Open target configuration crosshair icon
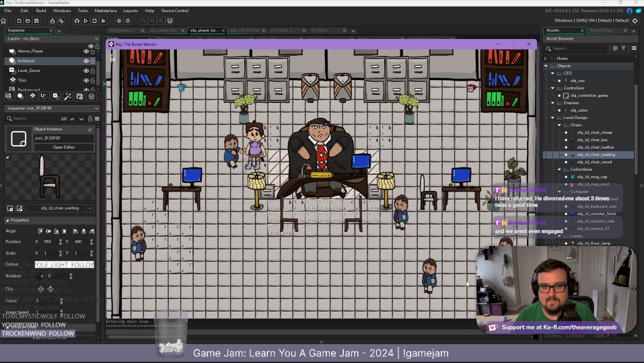Image resolution: width=644 pixels, height=363 pixels. [x=635, y=21]
